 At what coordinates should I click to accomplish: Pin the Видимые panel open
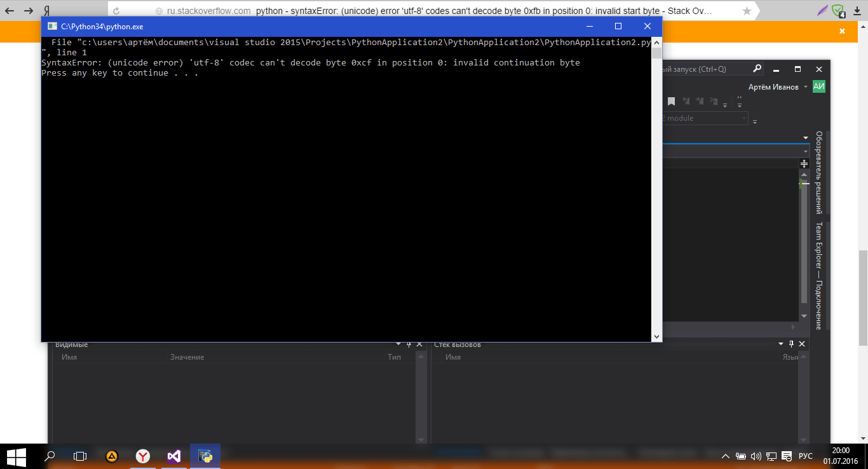coord(409,344)
